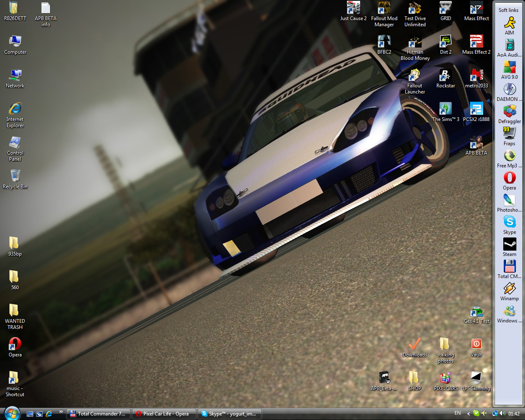525x420 pixels.
Task: Open DAEMON Tools from the Soft links bar
Action: click(x=509, y=93)
